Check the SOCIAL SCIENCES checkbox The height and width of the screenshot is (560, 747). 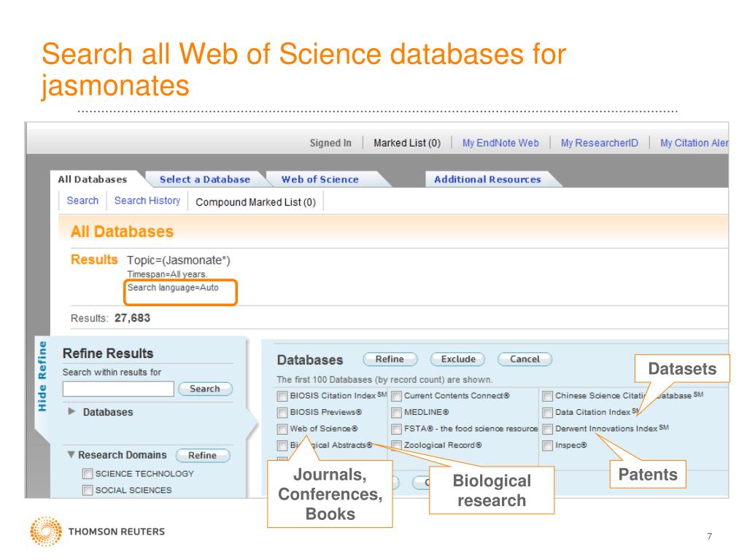(88, 490)
